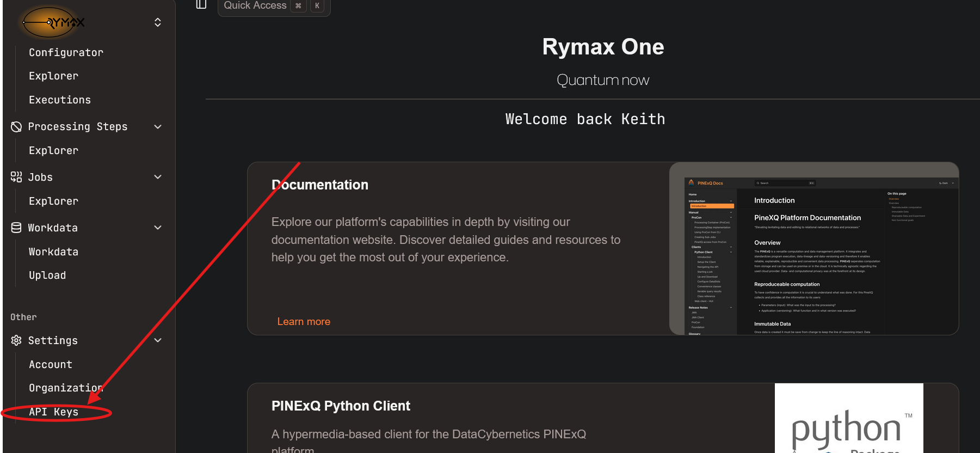This screenshot has width=980, height=453.
Task: Select Account under Settings
Action: coord(51,365)
